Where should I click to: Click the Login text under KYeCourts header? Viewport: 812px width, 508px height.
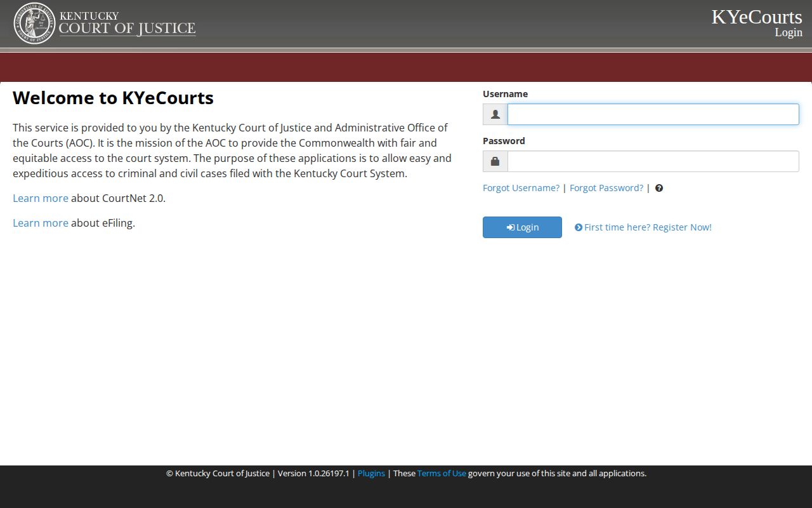pyautogui.click(x=789, y=32)
